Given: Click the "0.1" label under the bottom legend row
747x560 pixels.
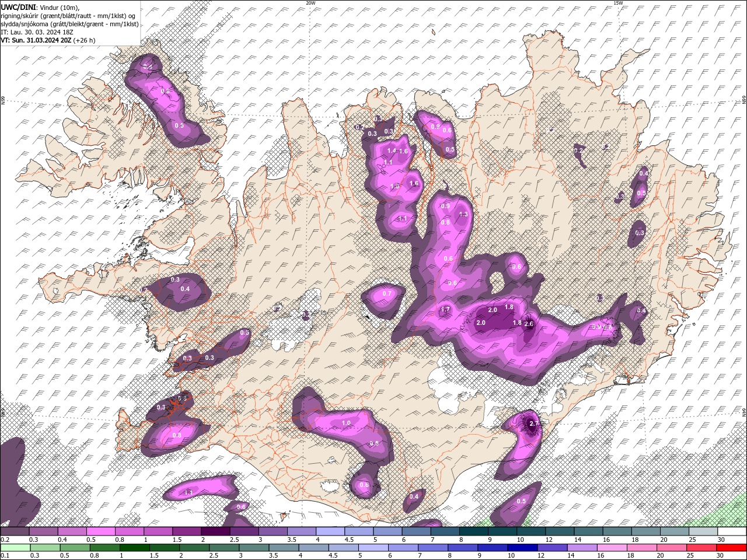Looking at the screenshot, I should coord(5,556).
